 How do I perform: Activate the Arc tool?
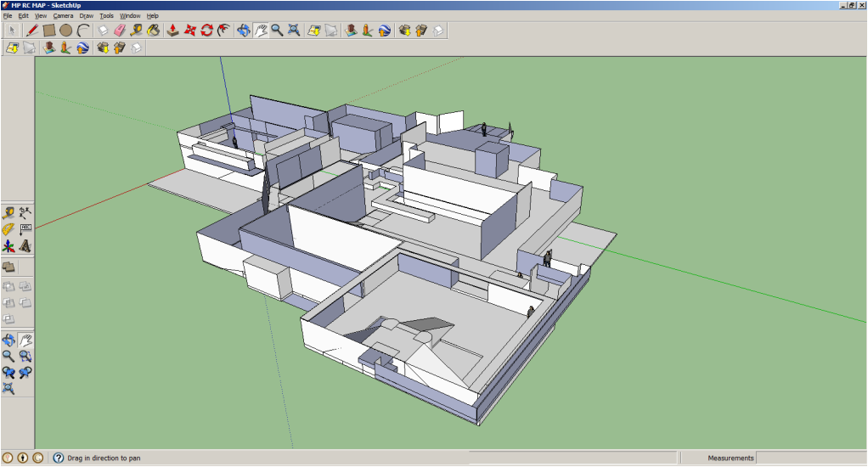tap(83, 31)
